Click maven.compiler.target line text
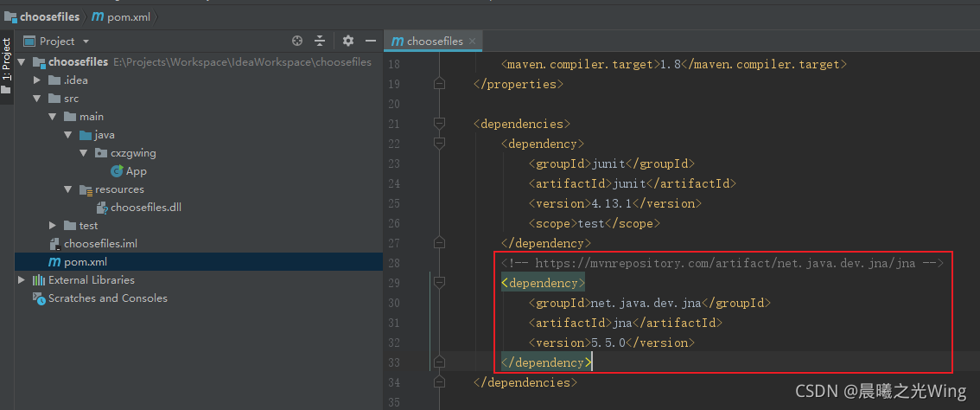This screenshot has height=410, width=980. pos(674,65)
